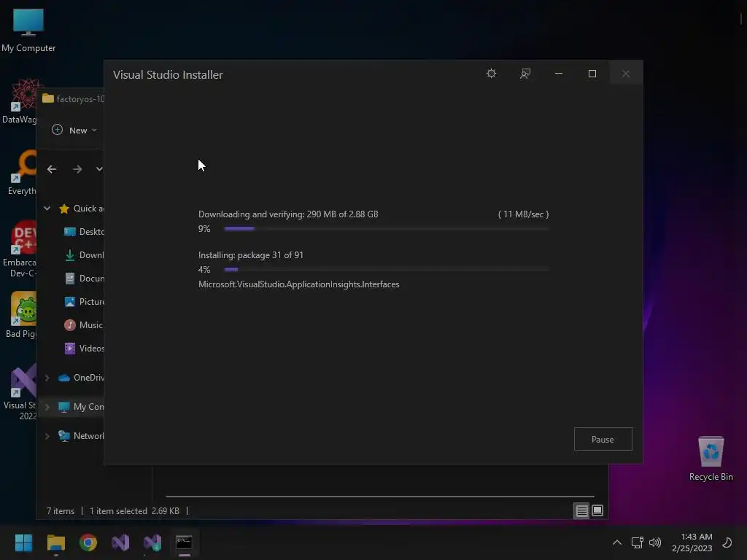
Task: Maximize the Visual Studio Installer window
Action: (592, 74)
